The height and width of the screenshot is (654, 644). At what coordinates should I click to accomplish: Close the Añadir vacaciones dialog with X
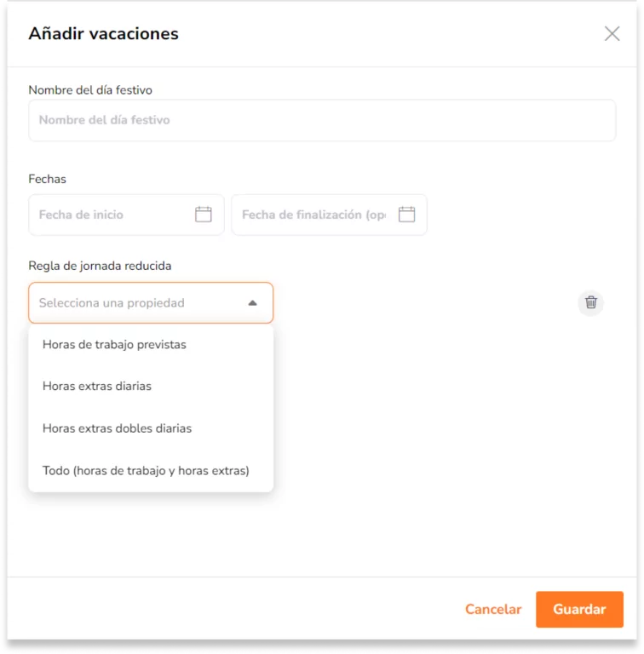(612, 34)
